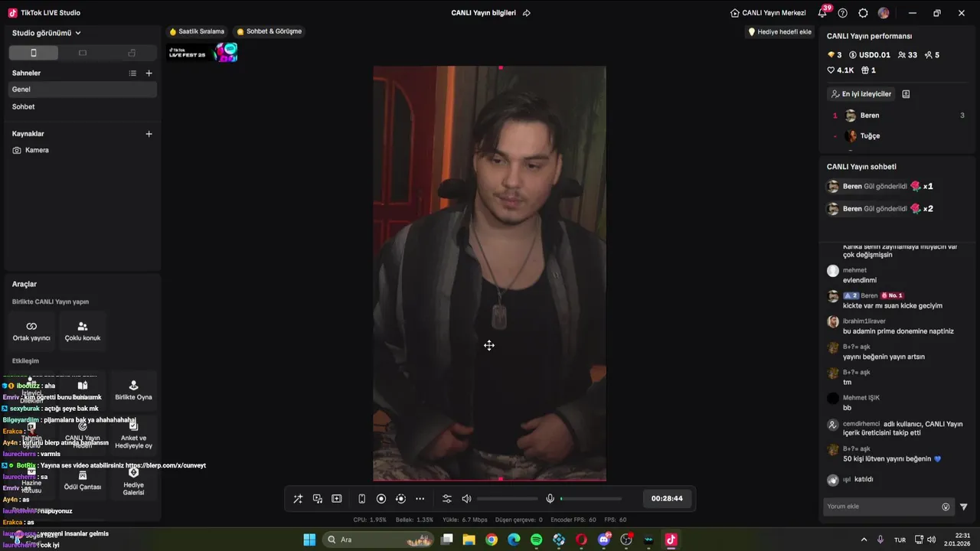Click the add-frame screen icon in bottom toolbar

pyautogui.click(x=337, y=499)
